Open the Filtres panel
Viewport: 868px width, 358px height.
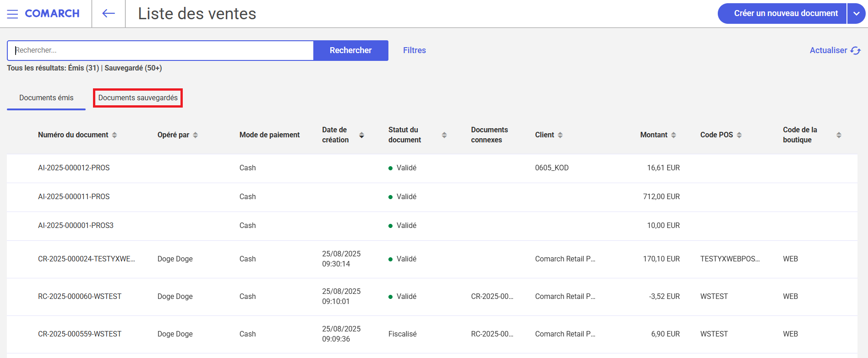[414, 50]
